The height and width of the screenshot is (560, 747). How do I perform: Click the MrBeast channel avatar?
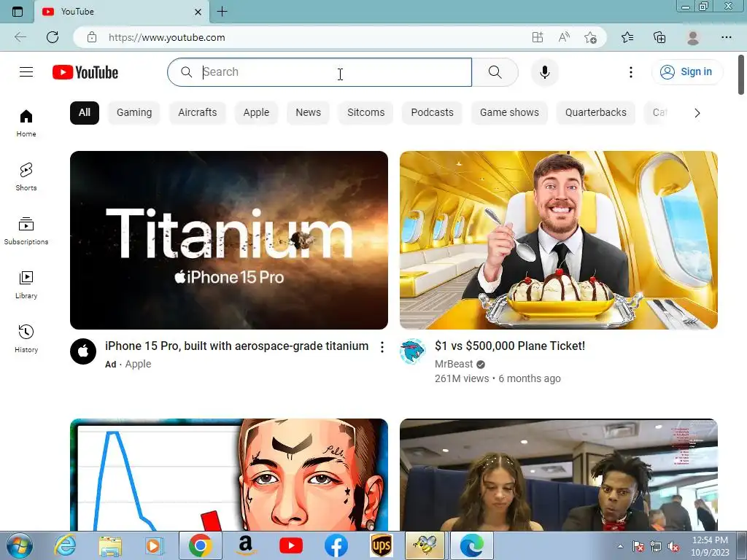tap(413, 351)
